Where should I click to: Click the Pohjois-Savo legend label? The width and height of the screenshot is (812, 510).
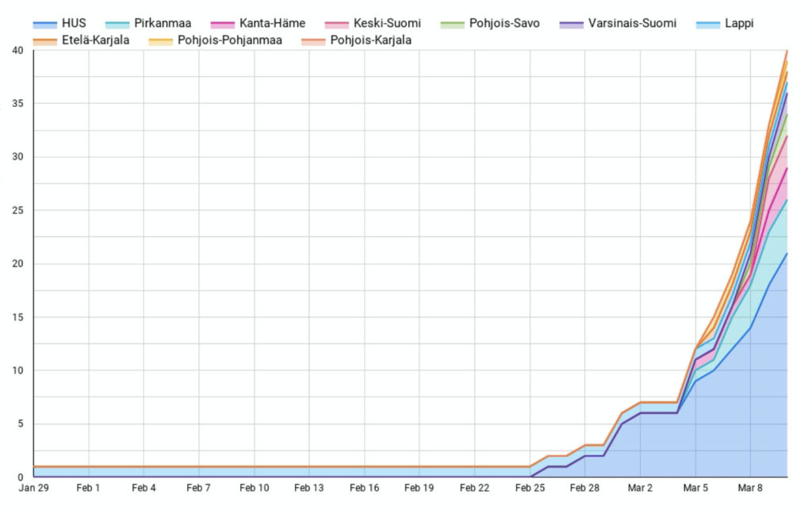(x=504, y=24)
